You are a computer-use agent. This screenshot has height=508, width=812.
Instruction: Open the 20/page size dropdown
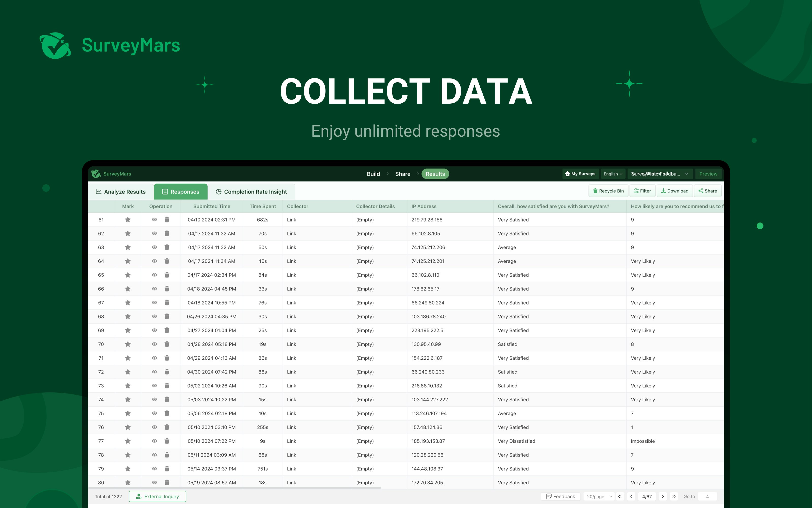point(599,497)
